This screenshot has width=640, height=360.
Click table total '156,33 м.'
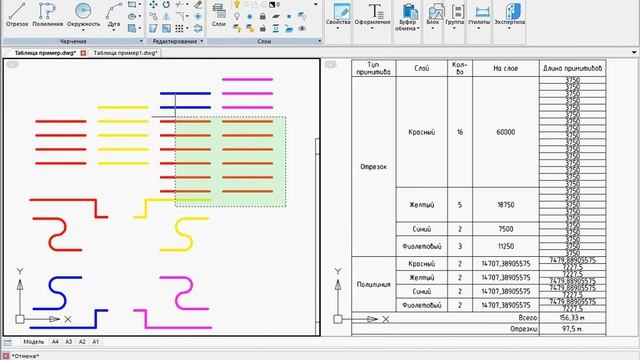click(x=572, y=318)
